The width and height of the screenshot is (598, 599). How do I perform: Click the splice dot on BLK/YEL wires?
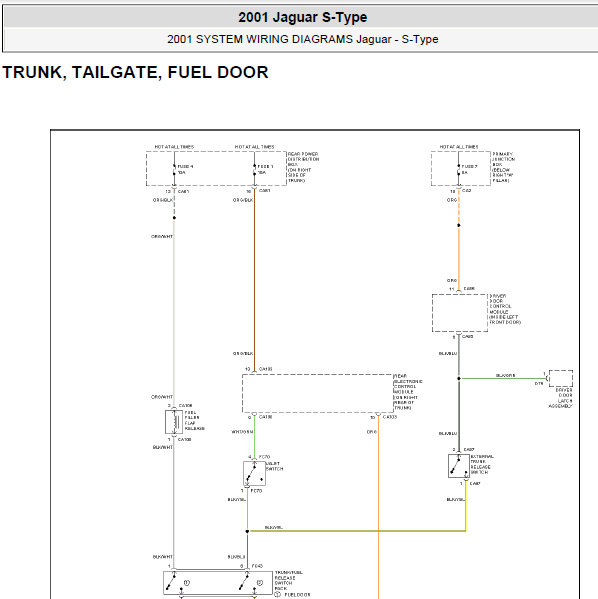coord(247,531)
